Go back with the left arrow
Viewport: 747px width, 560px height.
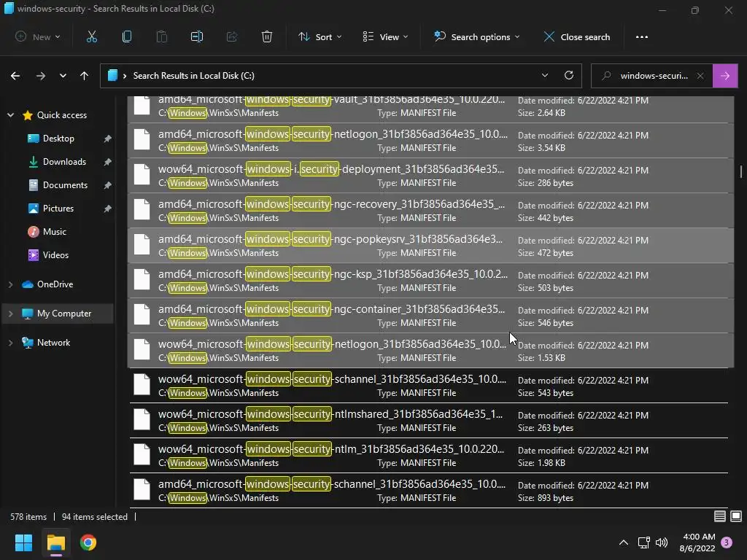[x=15, y=76]
